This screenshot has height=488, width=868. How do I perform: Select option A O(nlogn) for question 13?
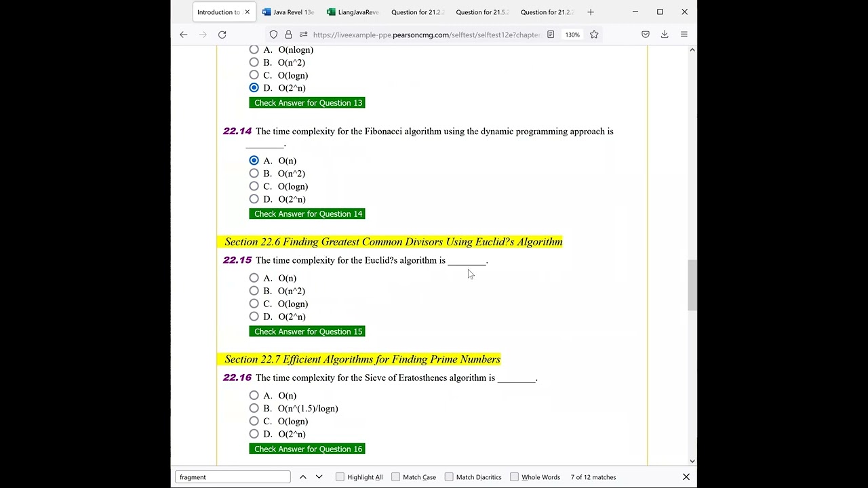tap(254, 49)
